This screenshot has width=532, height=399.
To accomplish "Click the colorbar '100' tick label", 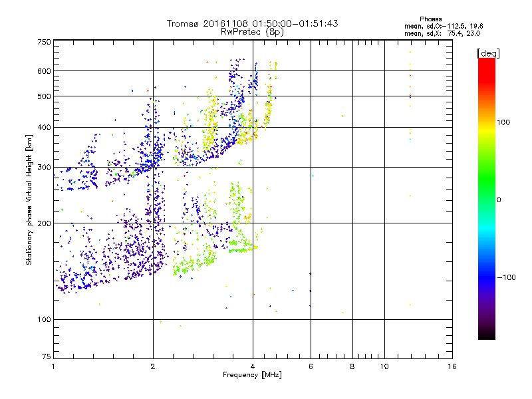I will coord(503,122).
